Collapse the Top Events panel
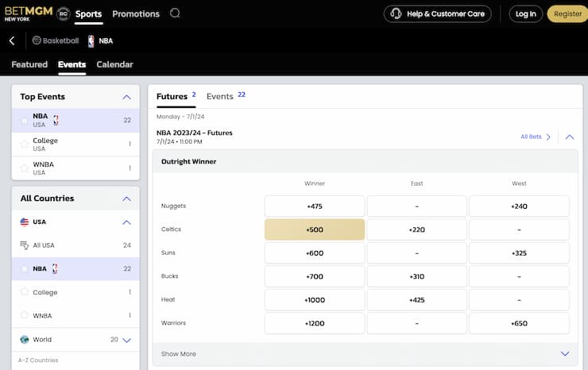The image size is (588, 370). pyautogui.click(x=127, y=97)
